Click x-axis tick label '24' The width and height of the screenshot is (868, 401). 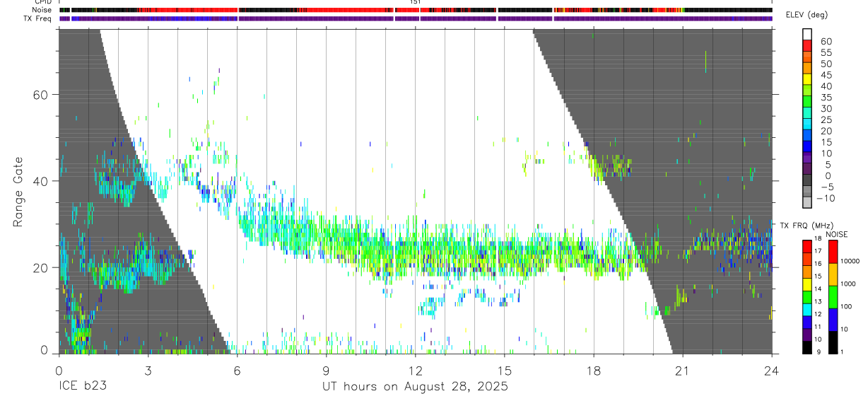click(x=772, y=369)
